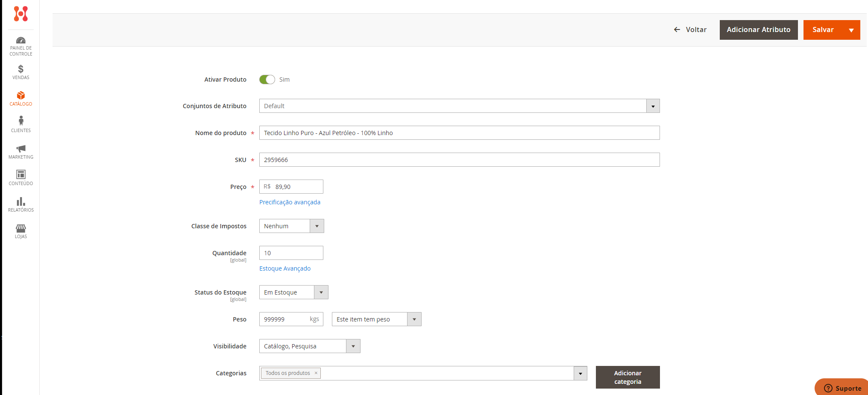
Task: Open the Lojas storefront icon
Action: click(21, 228)
